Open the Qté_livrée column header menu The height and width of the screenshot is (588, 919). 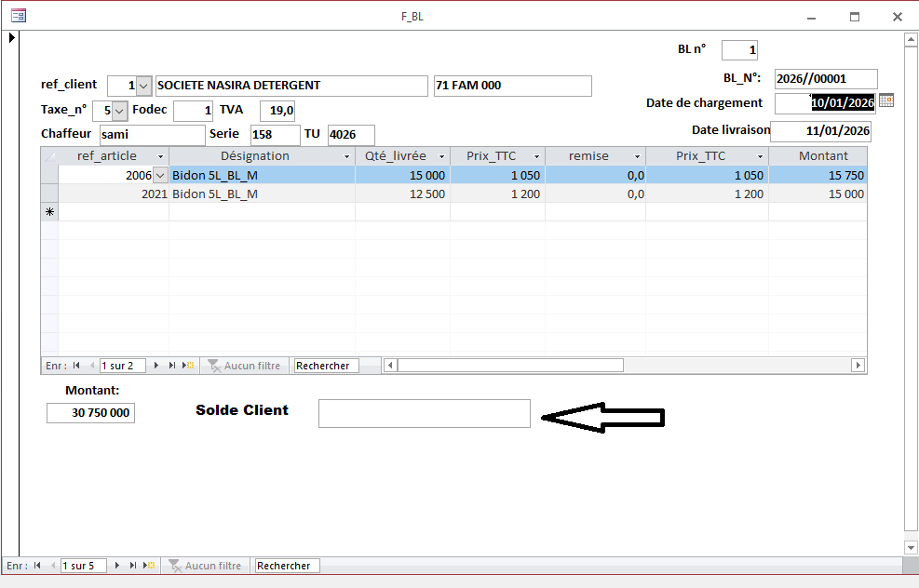[x=441, y=156]
